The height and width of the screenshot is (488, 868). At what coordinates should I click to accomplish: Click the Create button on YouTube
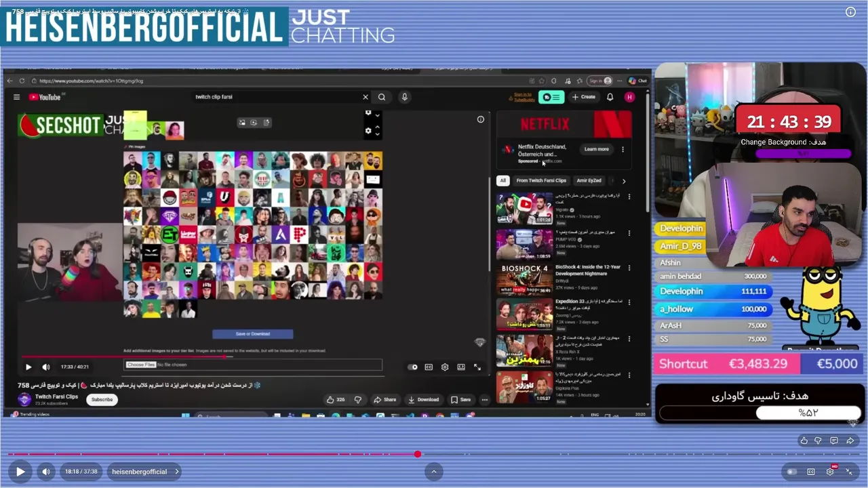(x=584, y=97)
